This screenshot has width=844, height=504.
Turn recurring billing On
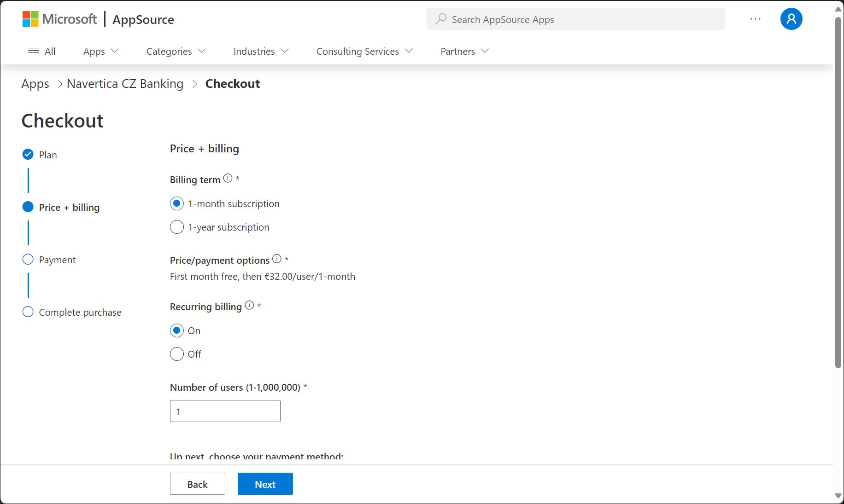pos(177,330)
